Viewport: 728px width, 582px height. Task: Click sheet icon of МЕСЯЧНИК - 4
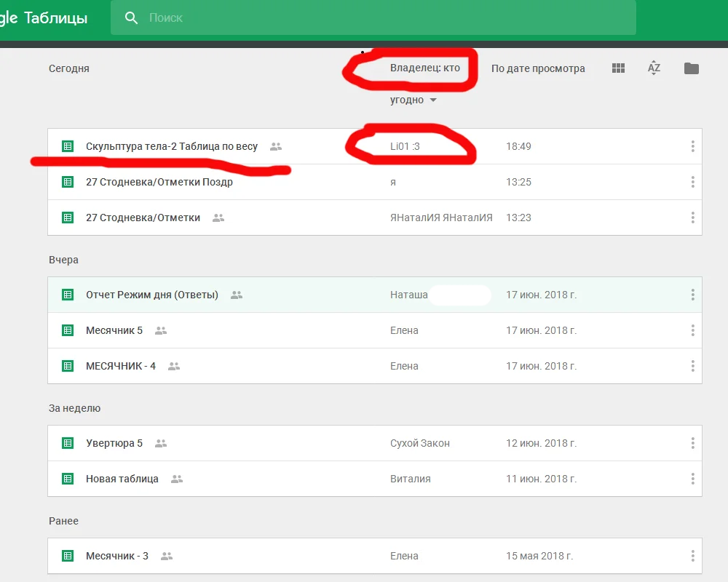pos(68,366)
